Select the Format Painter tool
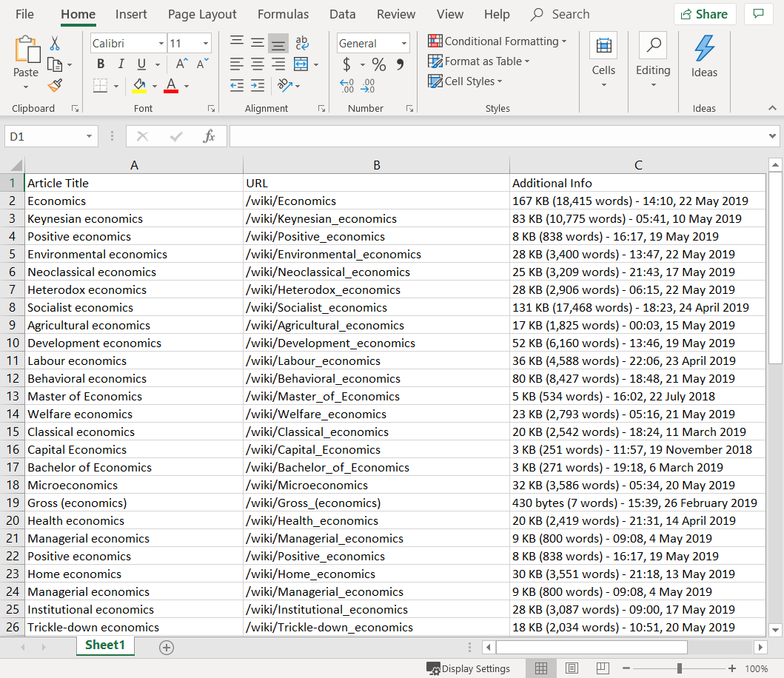Screen dimensions: 784x678 [55, 86]
